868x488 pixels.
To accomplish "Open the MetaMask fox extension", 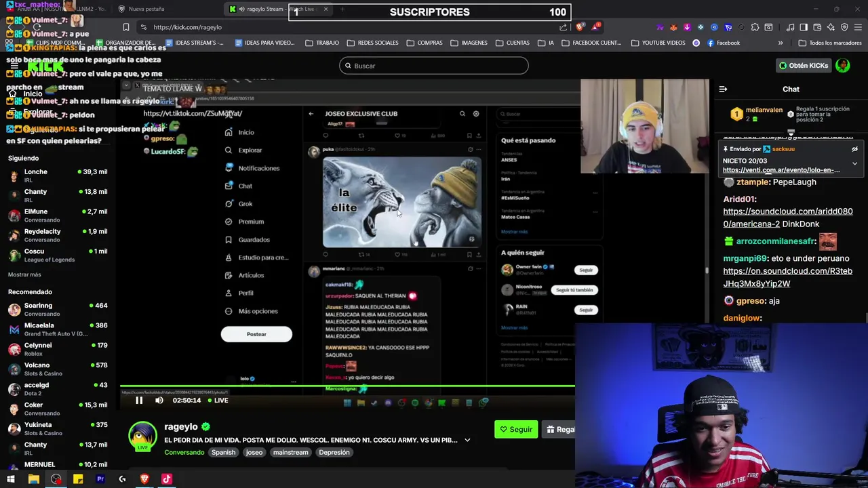I will coord(673,27).
